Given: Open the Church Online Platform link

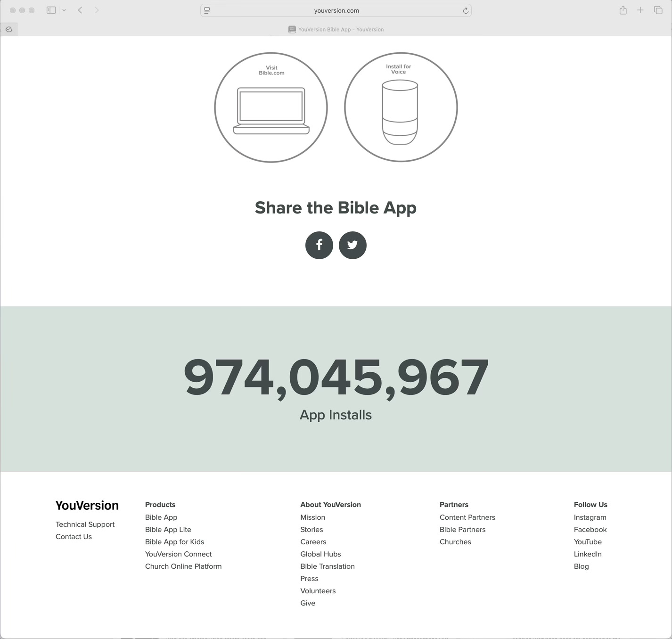Looking at the screenshot, I should pyautogui.click(x=183, y=566).
